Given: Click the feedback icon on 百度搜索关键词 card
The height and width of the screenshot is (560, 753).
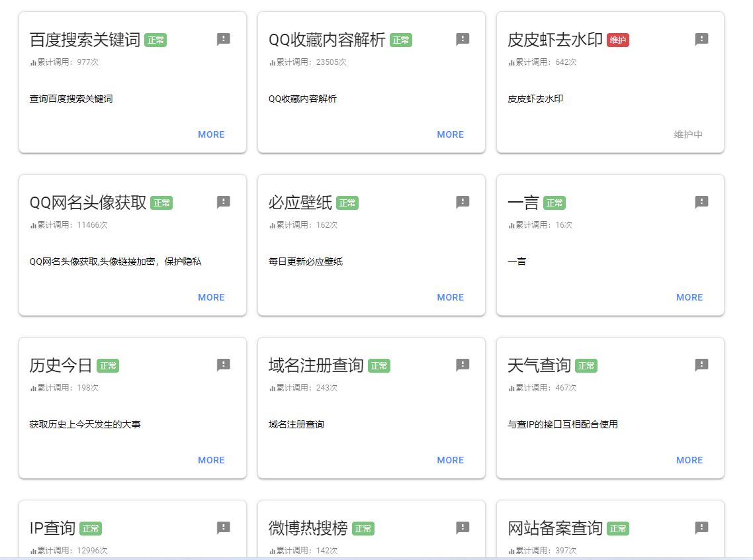Looking at the screenshot, I should tap(223, 39).
